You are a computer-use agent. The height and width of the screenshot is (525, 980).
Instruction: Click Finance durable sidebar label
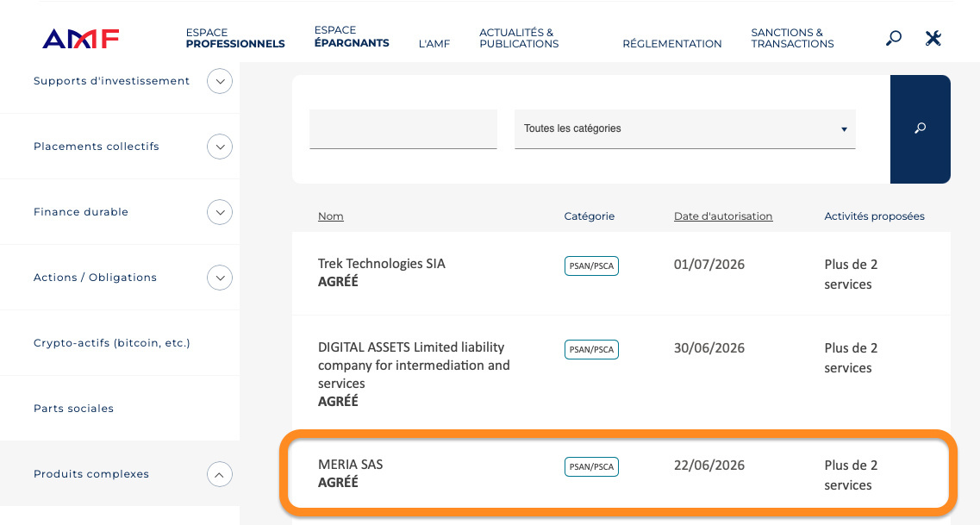[x=81, y=212]
